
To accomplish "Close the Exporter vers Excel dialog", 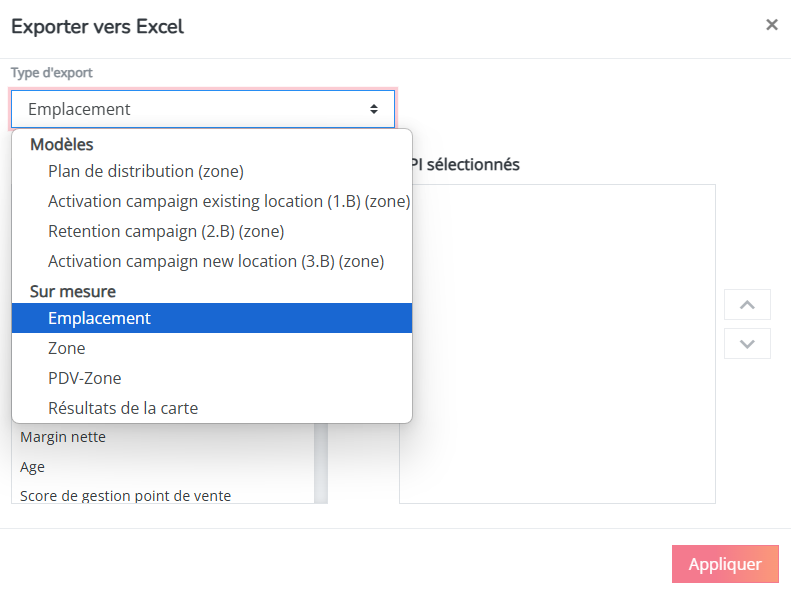I will click(x=771, y=25).
